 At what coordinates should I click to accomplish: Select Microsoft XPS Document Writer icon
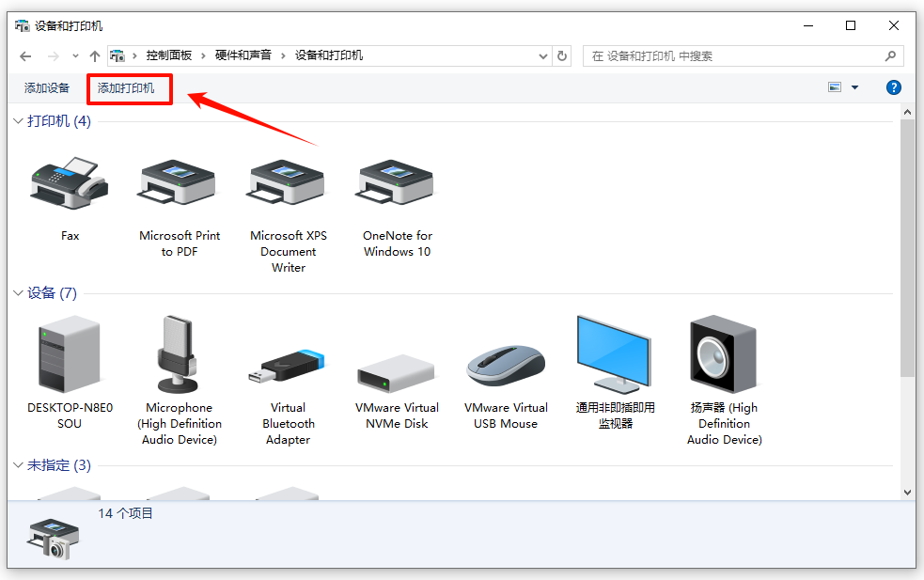tap(288, 184)
